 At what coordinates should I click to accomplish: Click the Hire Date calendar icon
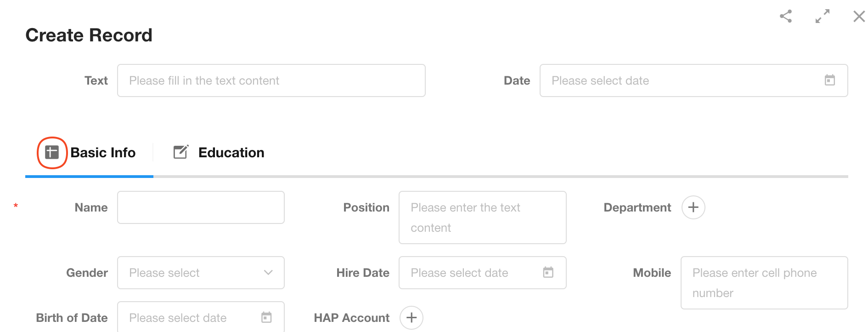click(x=548, y=272)
